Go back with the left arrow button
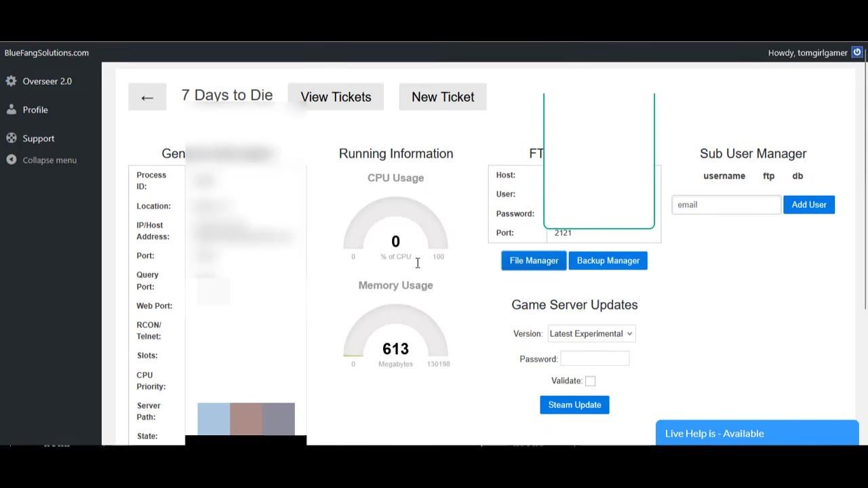 [147, 97]
